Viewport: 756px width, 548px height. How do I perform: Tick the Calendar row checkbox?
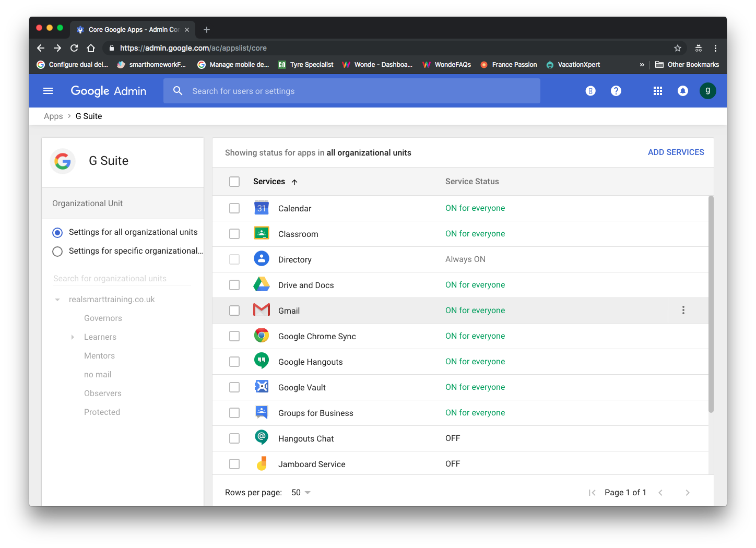coord(234,208)
